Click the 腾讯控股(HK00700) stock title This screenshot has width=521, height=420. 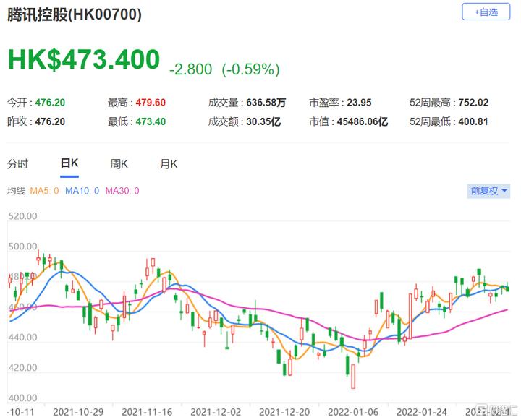point(75,14)
